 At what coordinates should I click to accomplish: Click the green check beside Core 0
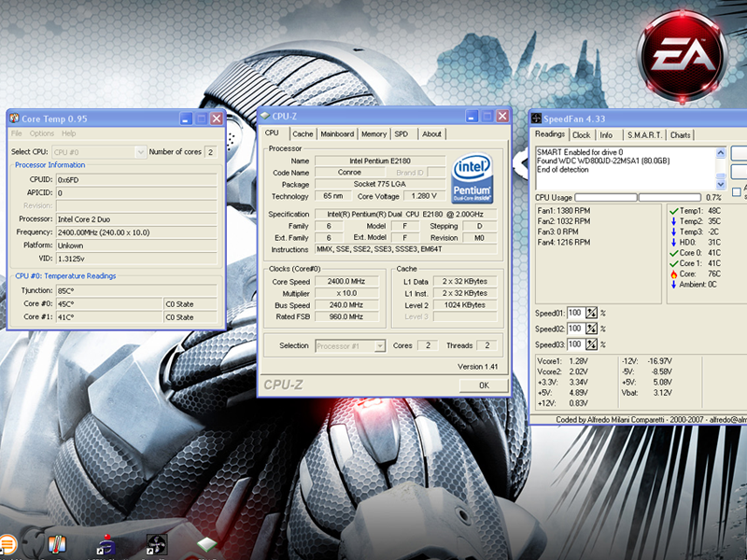(x=673, y=253)
